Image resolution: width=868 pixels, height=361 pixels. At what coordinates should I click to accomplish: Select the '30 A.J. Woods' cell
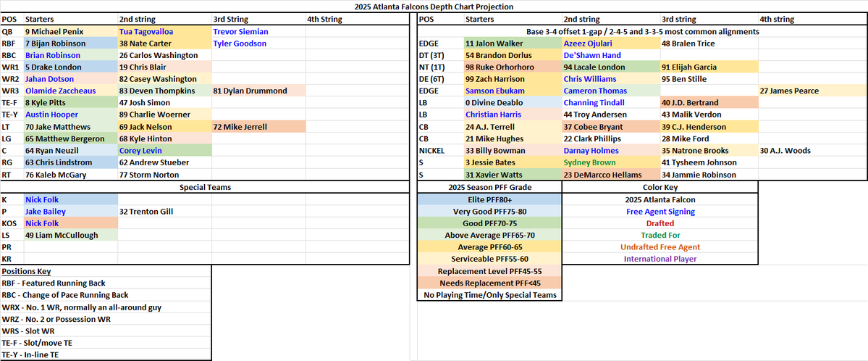(813, 150)
